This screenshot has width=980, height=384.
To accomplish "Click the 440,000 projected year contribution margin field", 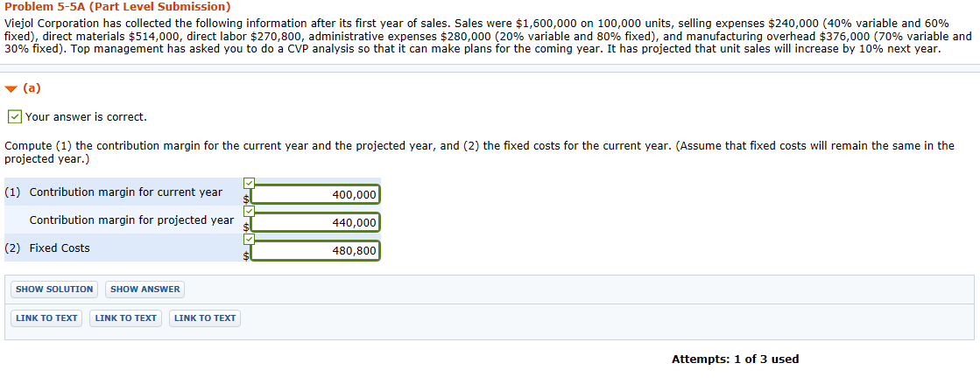I will [315, 222].
